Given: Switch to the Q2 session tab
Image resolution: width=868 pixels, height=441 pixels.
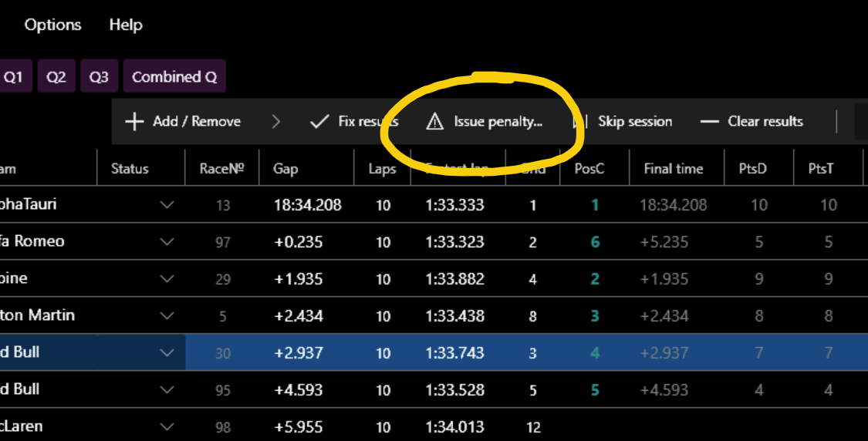Looking at the screenshot, I should click(x=56, y=76).
